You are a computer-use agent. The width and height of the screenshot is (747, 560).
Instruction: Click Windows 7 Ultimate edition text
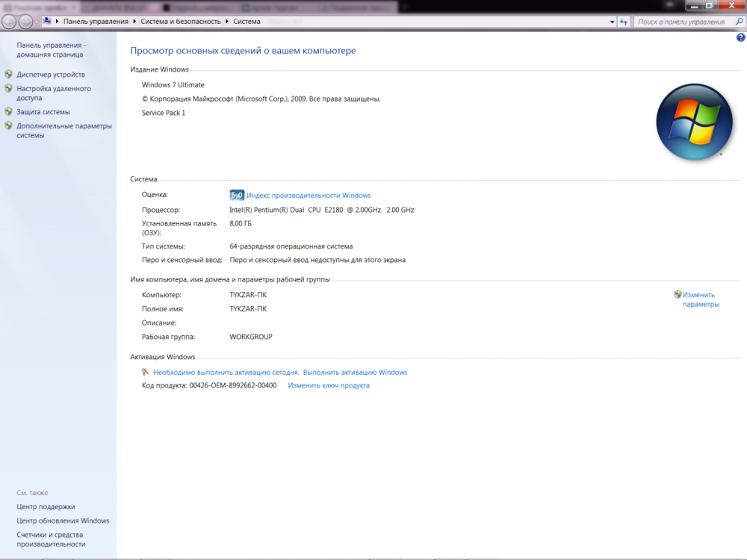173,85
